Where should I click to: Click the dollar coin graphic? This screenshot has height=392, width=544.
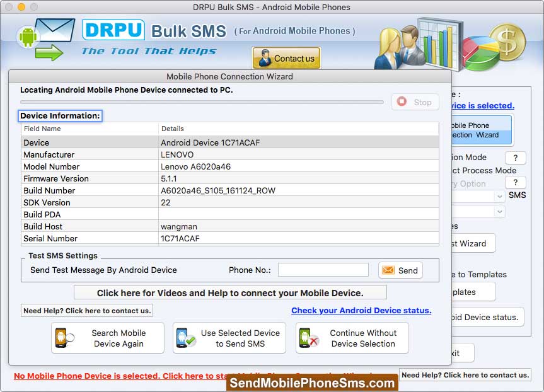click(x=508, y=42)
